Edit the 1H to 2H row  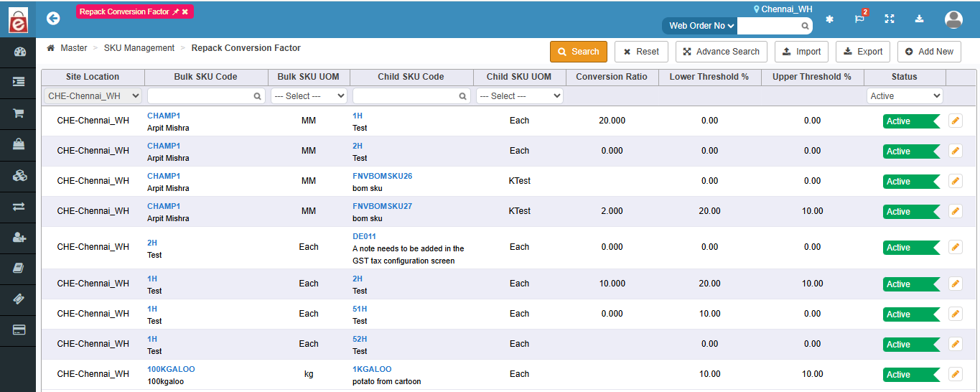[x=955, y=284]
